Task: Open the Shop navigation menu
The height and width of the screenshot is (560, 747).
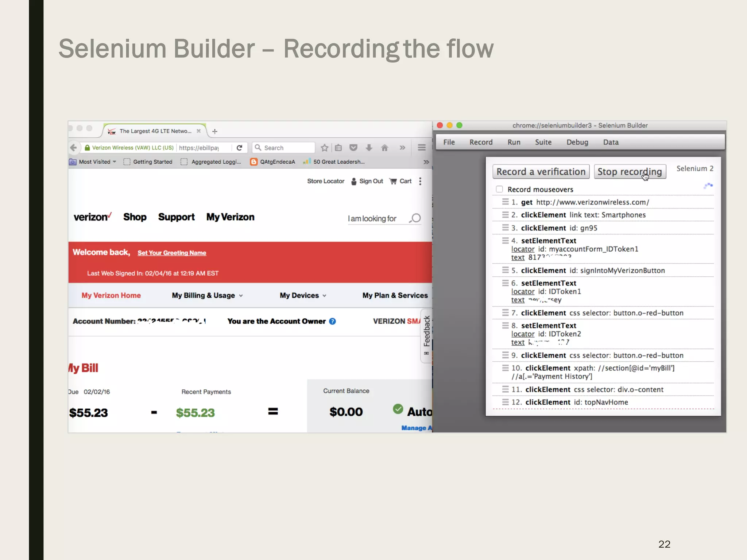Action: tap(135, 217)
